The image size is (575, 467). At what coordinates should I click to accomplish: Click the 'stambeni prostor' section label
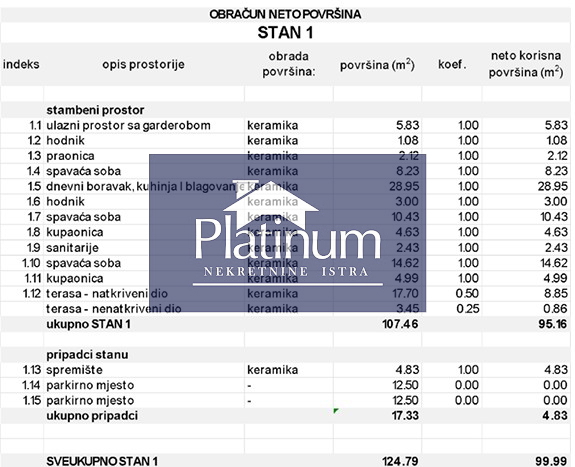coord(95,110)
